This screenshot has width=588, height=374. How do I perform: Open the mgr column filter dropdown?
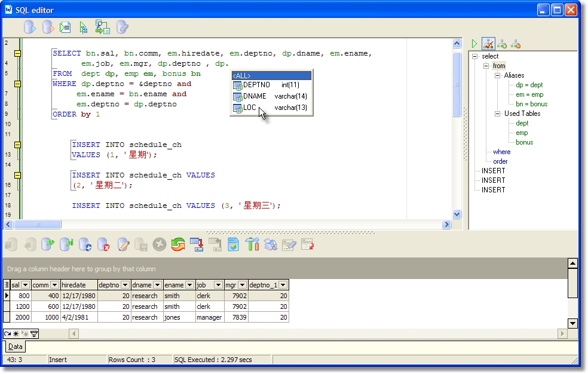click(242, 285)
